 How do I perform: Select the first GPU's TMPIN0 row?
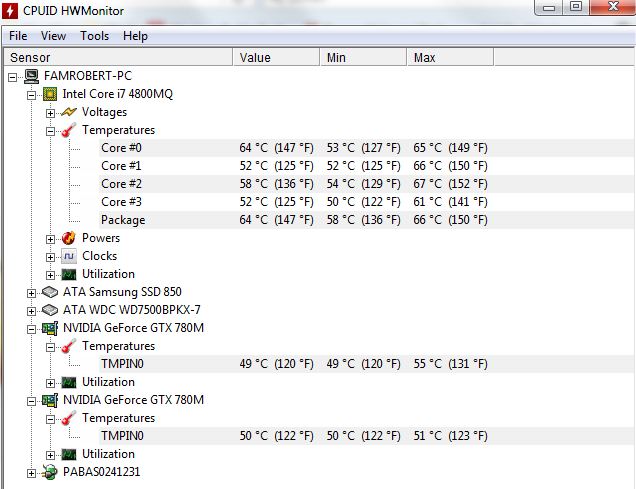pyautogui.click(x=367, y=364)
